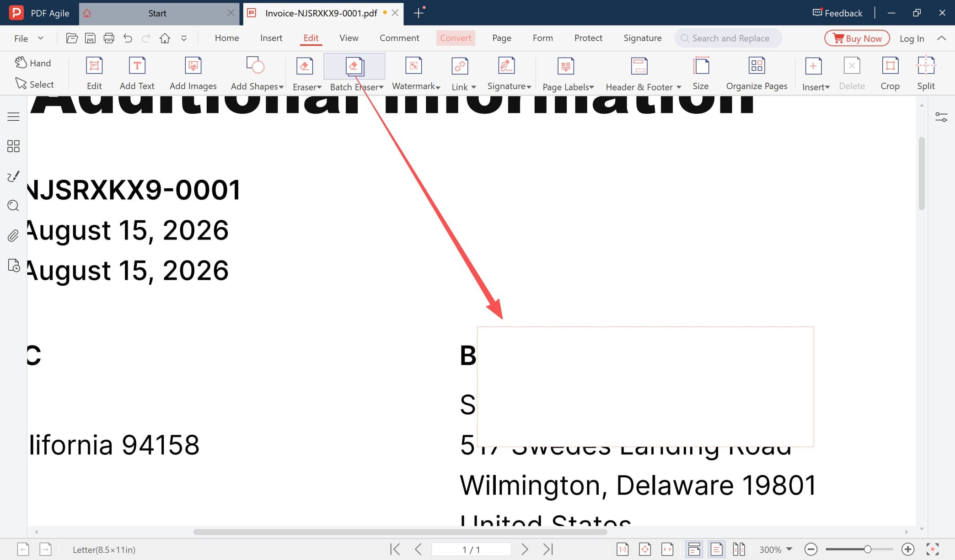This screenshot has height=560, width=955.
Task: Open the Form ribbon tab
Action: (x=543, y=38)
